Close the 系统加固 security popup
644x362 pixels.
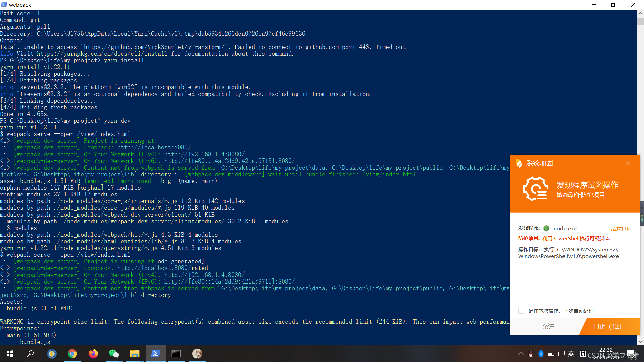[x=628, y=163]
